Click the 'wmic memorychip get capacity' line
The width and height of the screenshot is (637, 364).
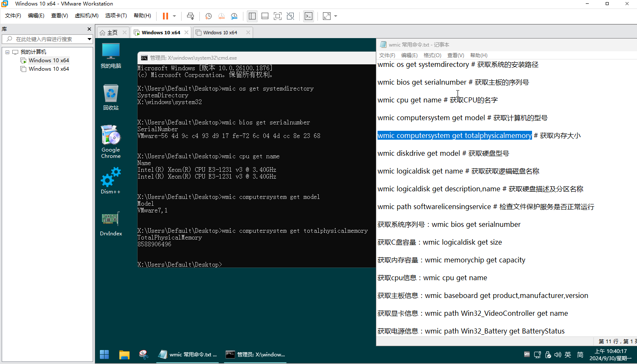pos(451,260)
